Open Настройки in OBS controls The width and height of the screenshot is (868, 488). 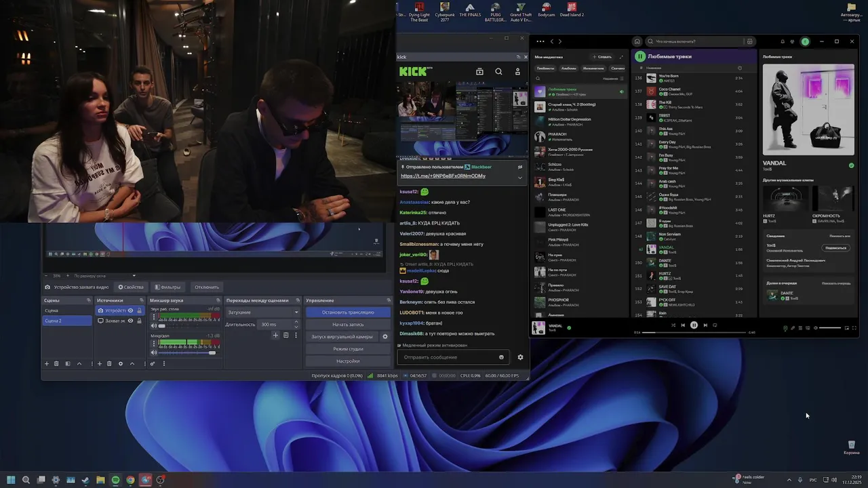click(348, 361)
